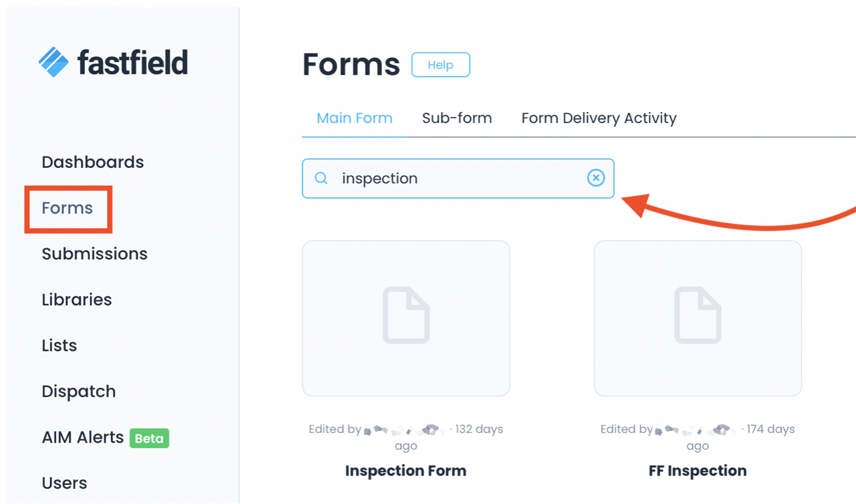Go to Dashboards in the sidebar
This screenshot has height=504, width=856.
click(93, 163)
